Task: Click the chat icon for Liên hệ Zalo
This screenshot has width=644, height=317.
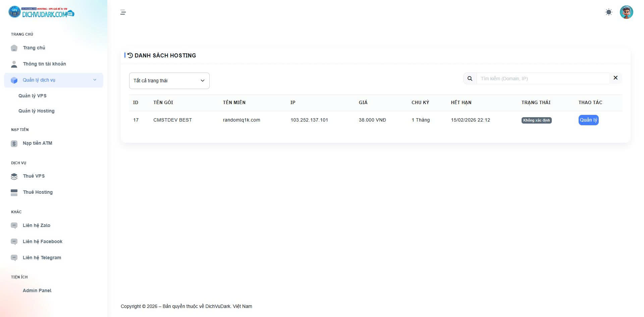Action: click(x=14, y=226)
